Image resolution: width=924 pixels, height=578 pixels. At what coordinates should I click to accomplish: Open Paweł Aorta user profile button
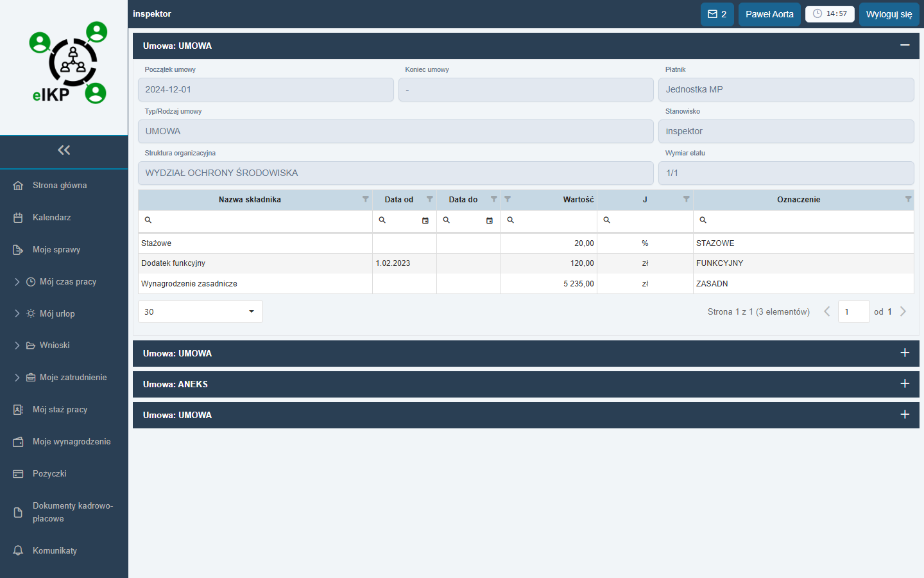pos(769,14)
